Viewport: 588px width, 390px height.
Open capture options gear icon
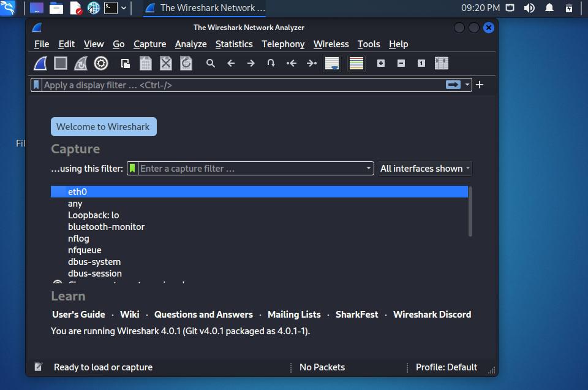click(101, 63)
